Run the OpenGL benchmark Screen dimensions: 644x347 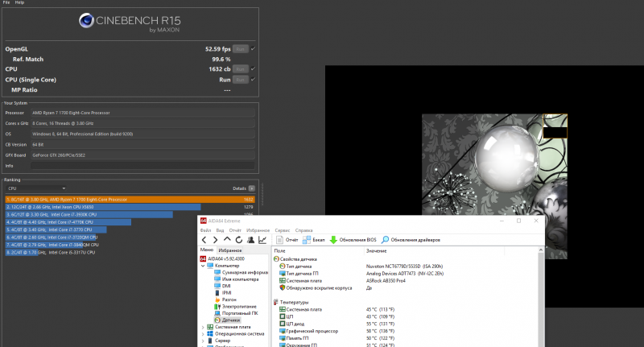(240, 49)
